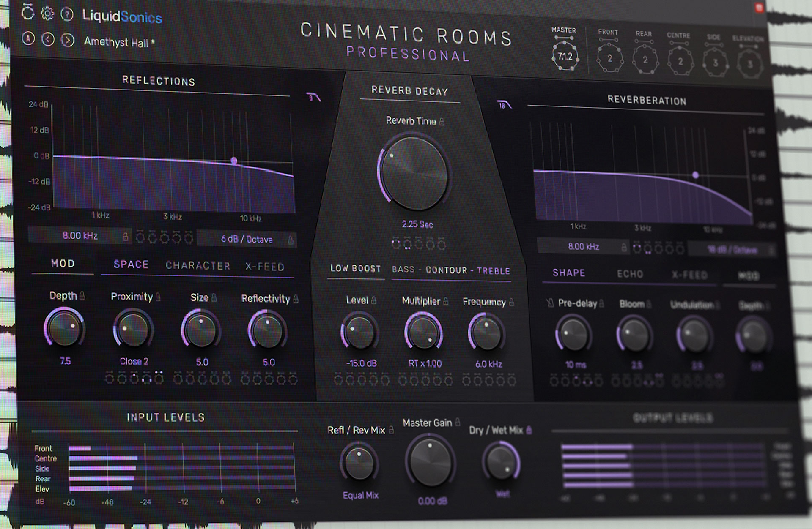Viewport: 812px width, 529px height.
Task: Select the Front channel plane icon
Action: [x=609, y=58]
